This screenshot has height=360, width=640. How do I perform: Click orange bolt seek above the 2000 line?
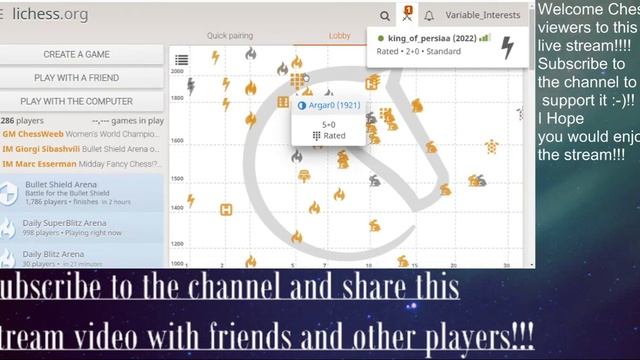point(215,57)
